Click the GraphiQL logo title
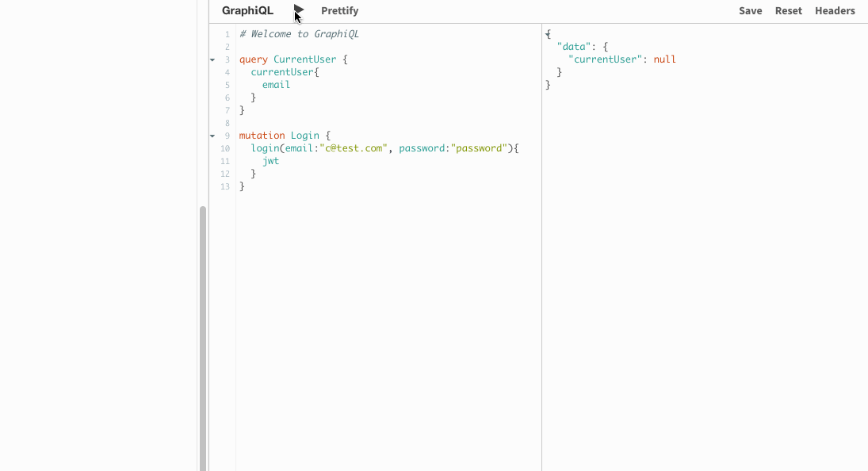The width and height of the screenshot is (868, 471). 247,10
